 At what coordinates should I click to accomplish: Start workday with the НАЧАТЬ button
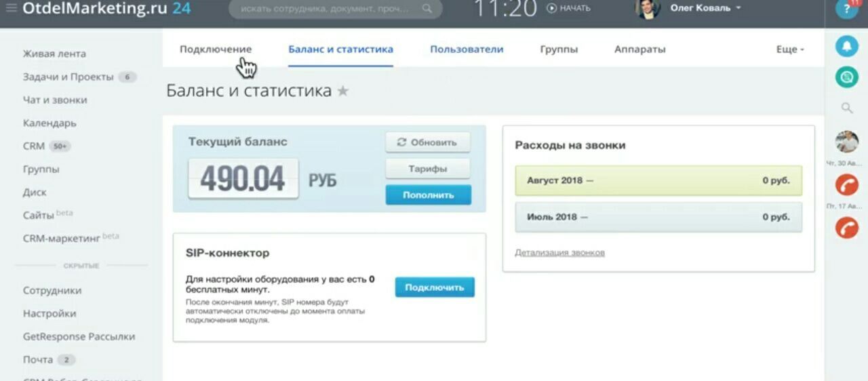568,8
